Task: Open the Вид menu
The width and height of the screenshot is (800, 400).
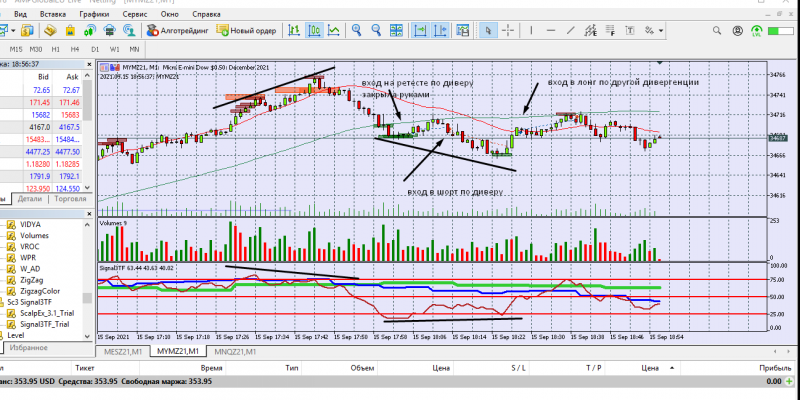Action: coord(20,14)
